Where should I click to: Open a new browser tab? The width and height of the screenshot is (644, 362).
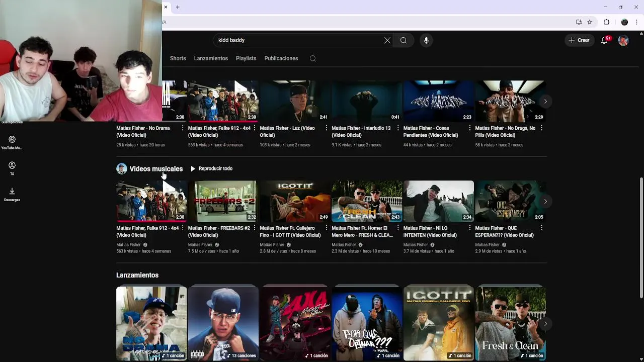(178, 7)
